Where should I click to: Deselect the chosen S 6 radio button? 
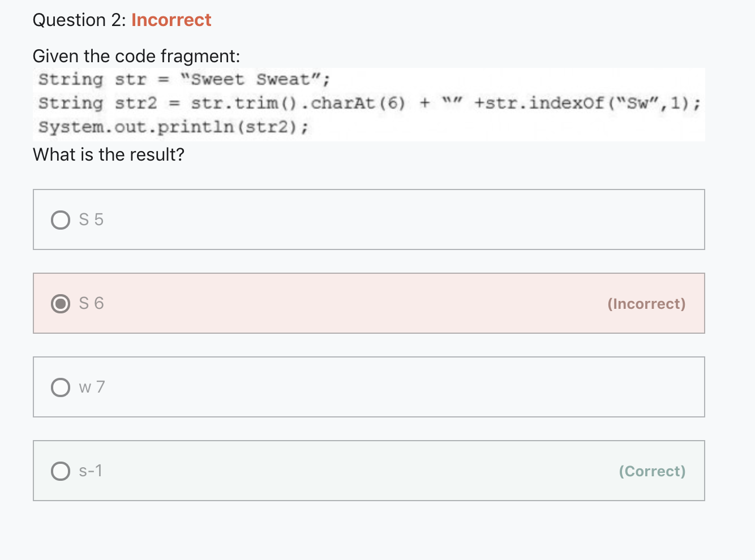tap(61, 303)
